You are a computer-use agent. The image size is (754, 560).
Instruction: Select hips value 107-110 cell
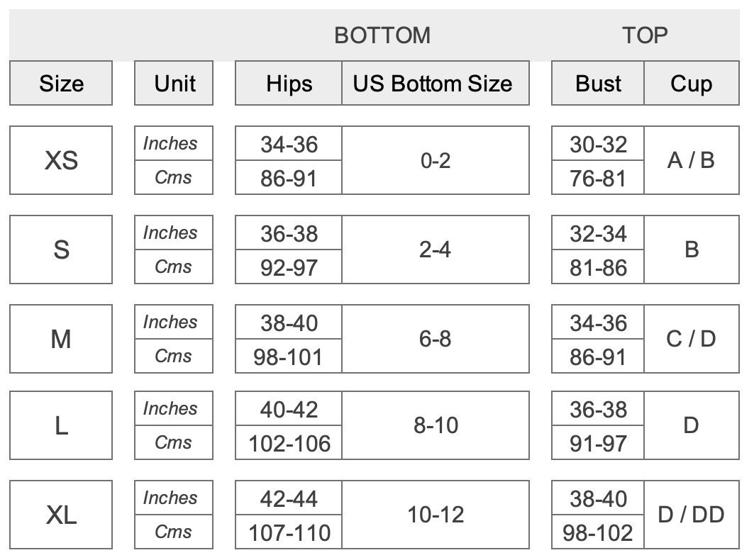[289, 532]
